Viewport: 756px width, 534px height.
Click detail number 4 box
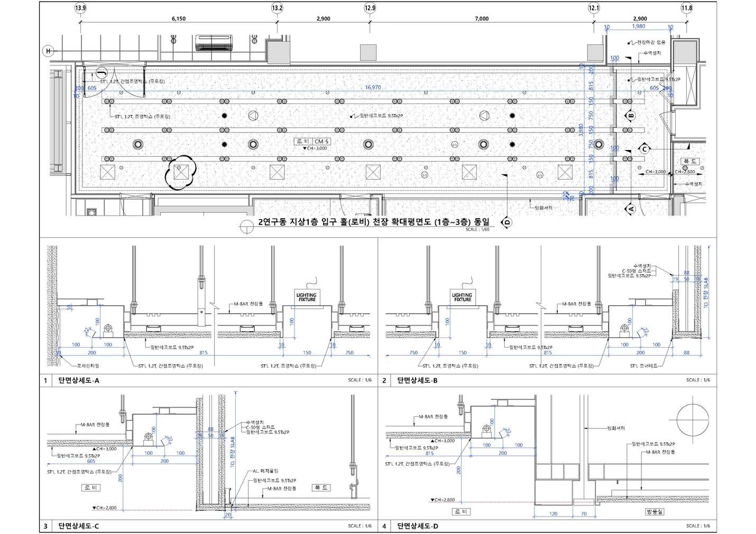click(x=384, y=526)
